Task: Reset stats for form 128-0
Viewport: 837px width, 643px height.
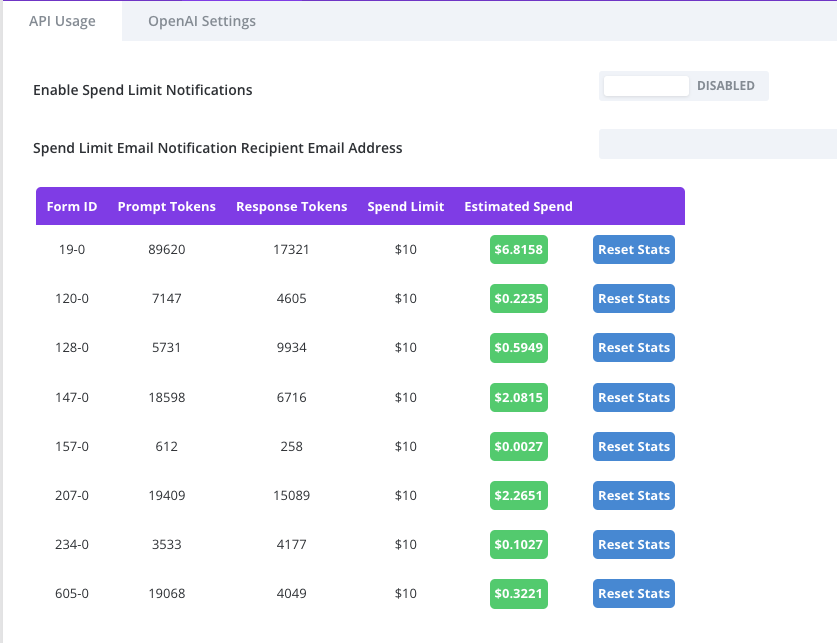Action: [633, 347]
